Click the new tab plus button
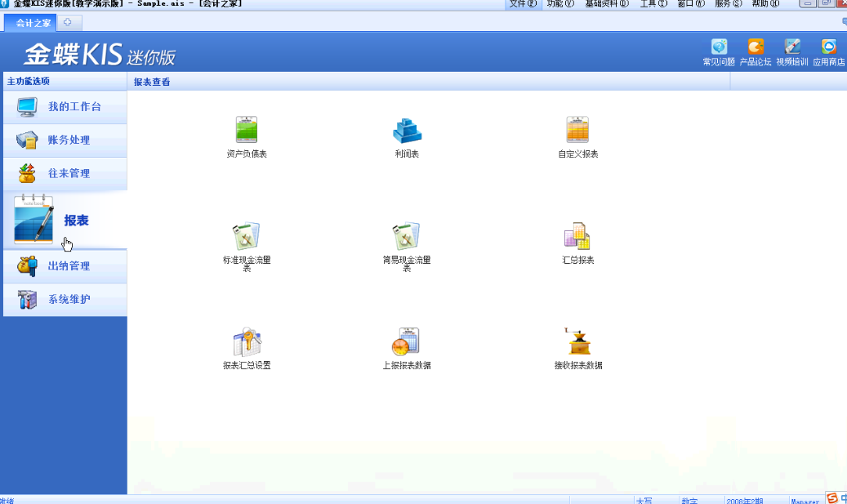 tap(68, 23)
